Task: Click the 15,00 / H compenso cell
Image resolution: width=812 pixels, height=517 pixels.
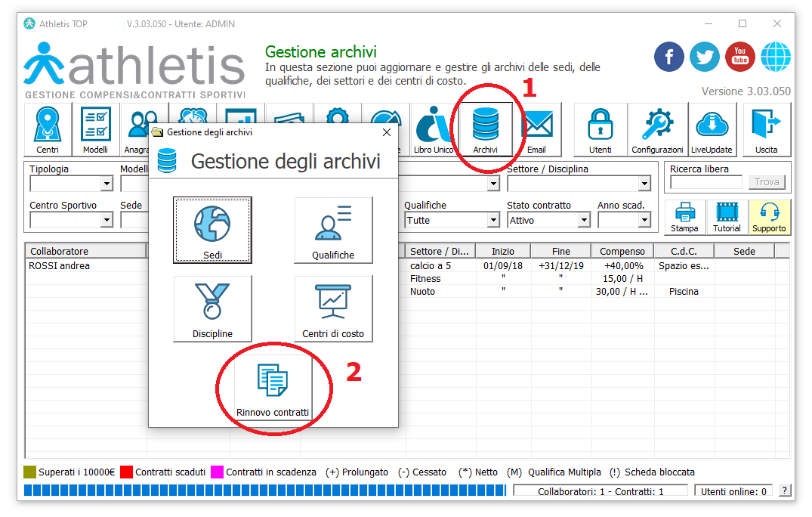Action: click(622, 279)
